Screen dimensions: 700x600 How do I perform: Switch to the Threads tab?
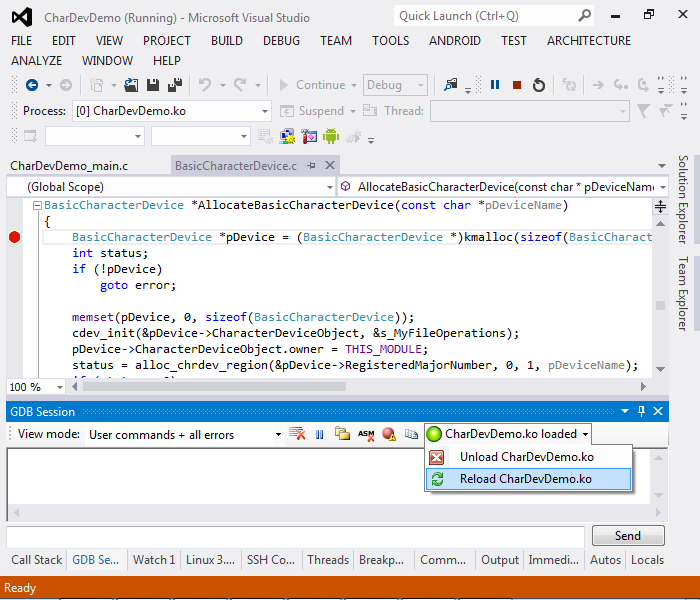click(328, 560)
